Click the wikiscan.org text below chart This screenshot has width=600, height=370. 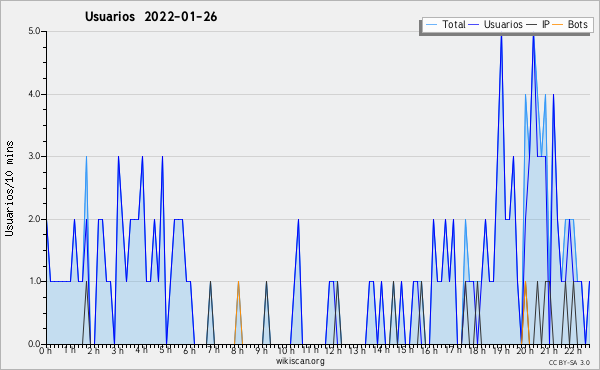coord(300,361)
